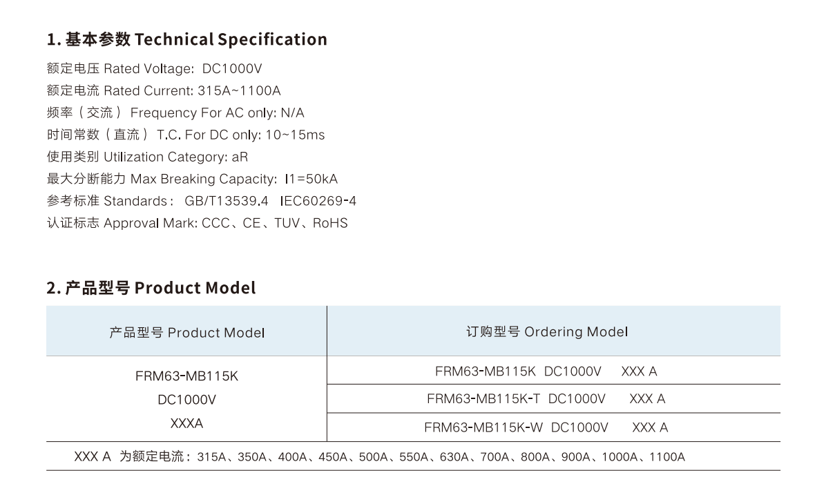Screen dimensions: 815x504
Task: Select the Product Model column header
Action: coord(186,331)
